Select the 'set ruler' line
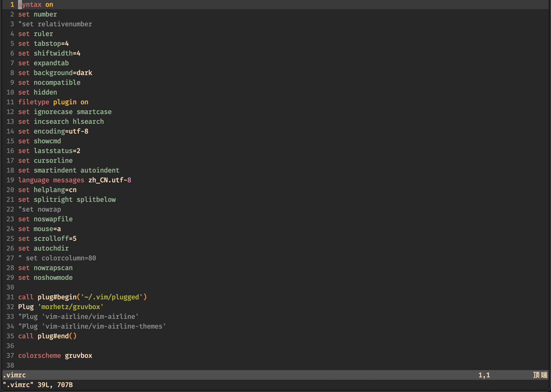This screenshot has height=392, width=551. coord(36,34)
